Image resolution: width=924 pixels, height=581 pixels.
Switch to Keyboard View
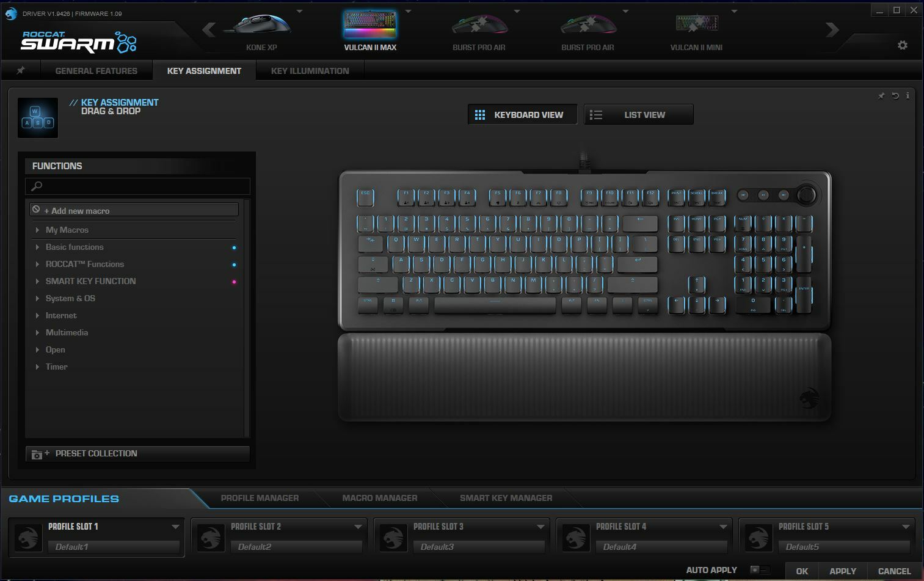522,114
